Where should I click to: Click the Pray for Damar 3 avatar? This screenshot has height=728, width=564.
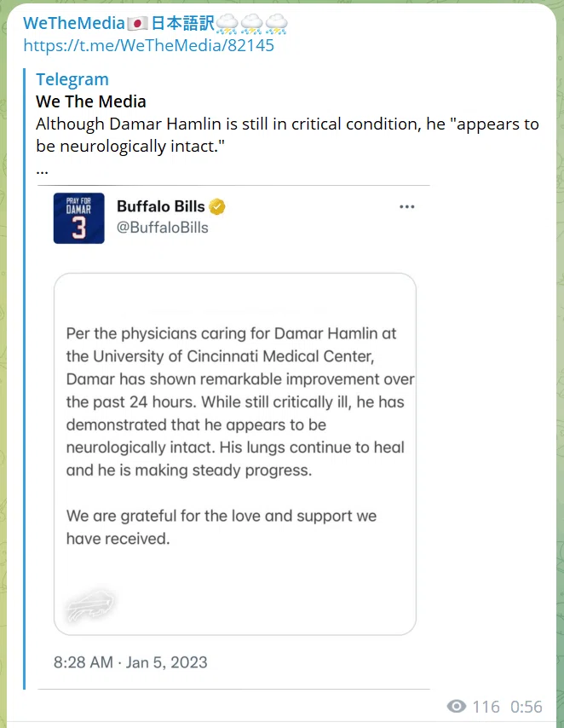[79, 218]
